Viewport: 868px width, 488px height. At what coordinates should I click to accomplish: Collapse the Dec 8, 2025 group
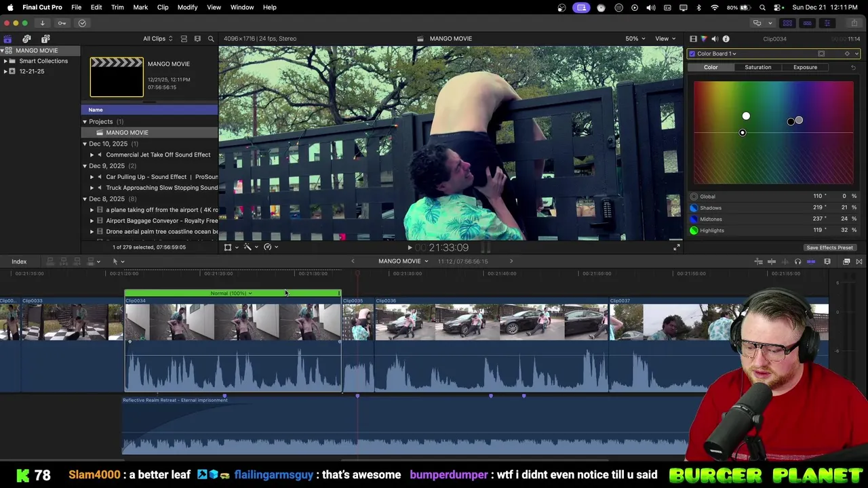[x=85, y=199]
